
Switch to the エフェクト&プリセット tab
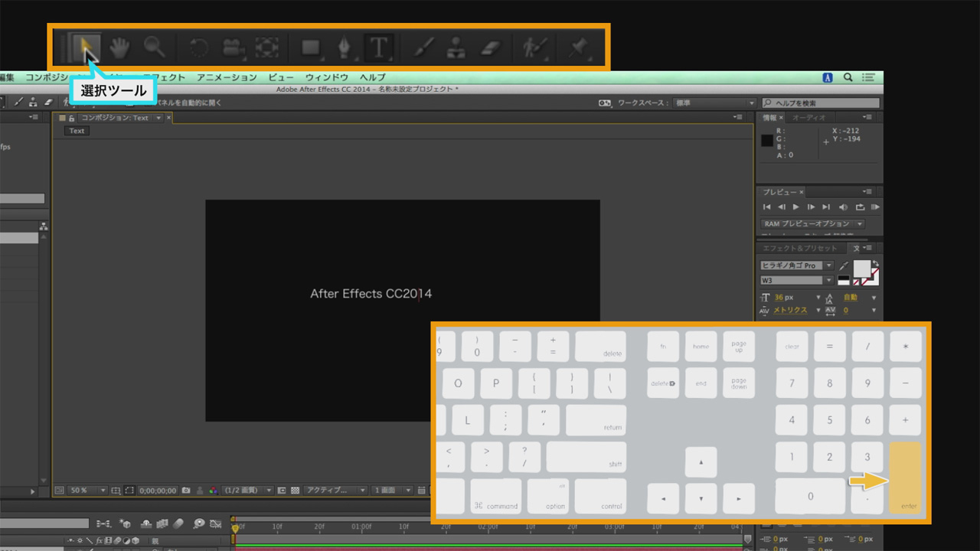pyautogui.click(x=802, y=248)
